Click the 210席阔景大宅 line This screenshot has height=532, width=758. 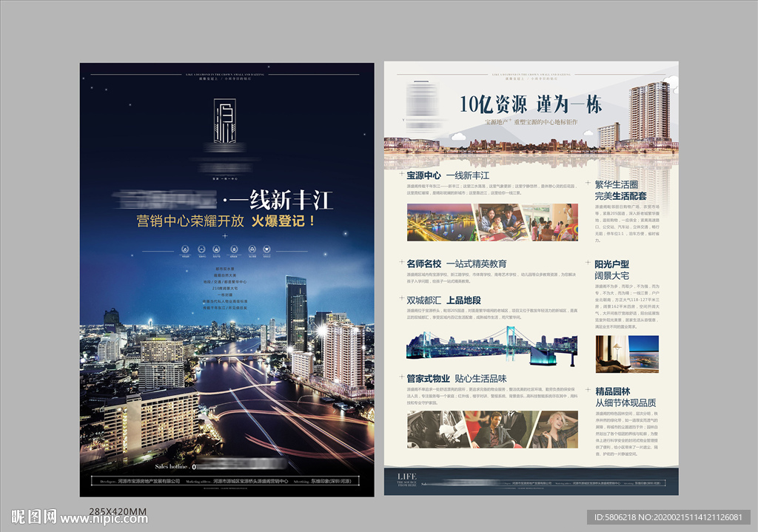[x=225, y=288]
